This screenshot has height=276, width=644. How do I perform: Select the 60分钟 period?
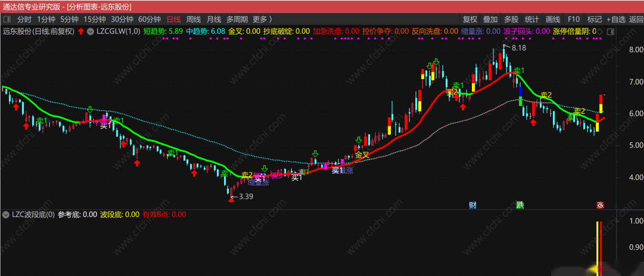coord(150,20)
